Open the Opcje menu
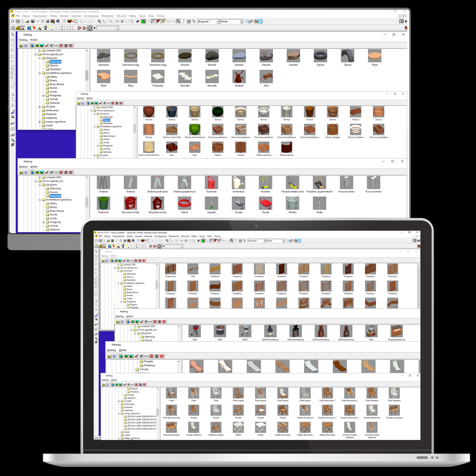 click(141, 16)
